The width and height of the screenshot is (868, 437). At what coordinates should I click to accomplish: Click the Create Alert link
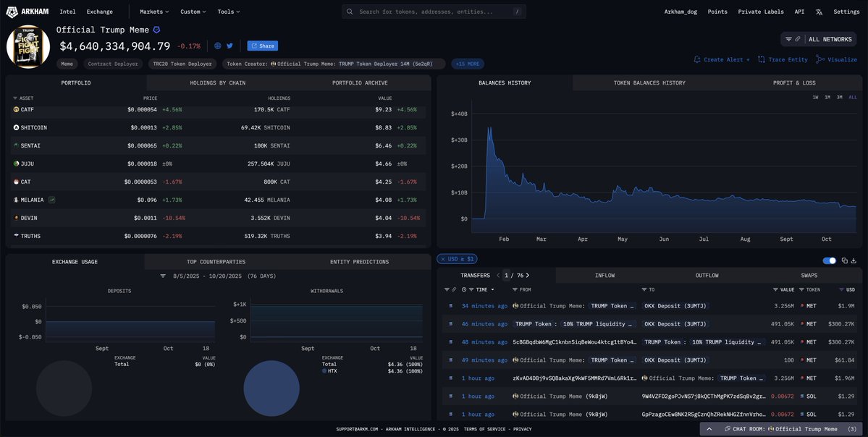pos(722,59)
